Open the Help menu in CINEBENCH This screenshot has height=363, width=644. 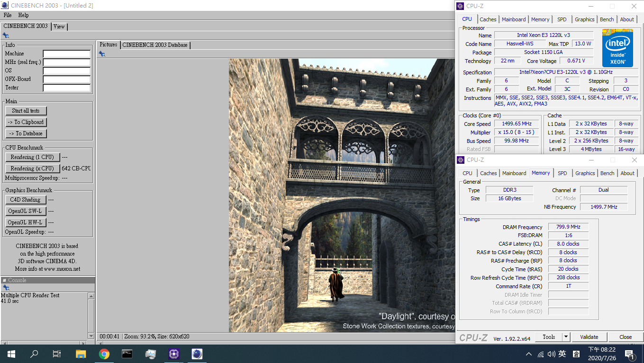pos(23,15)
